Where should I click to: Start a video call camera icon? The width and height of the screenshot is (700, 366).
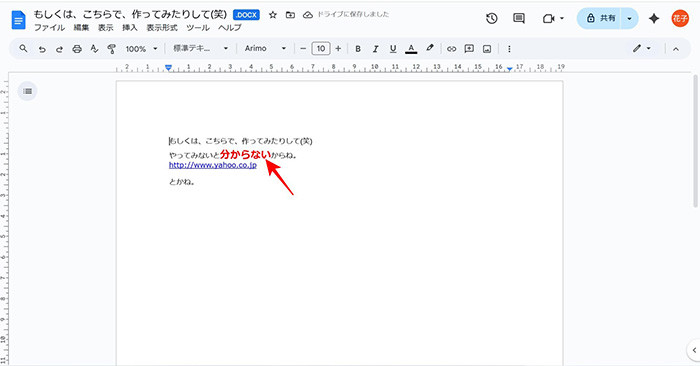coord(548,19)
